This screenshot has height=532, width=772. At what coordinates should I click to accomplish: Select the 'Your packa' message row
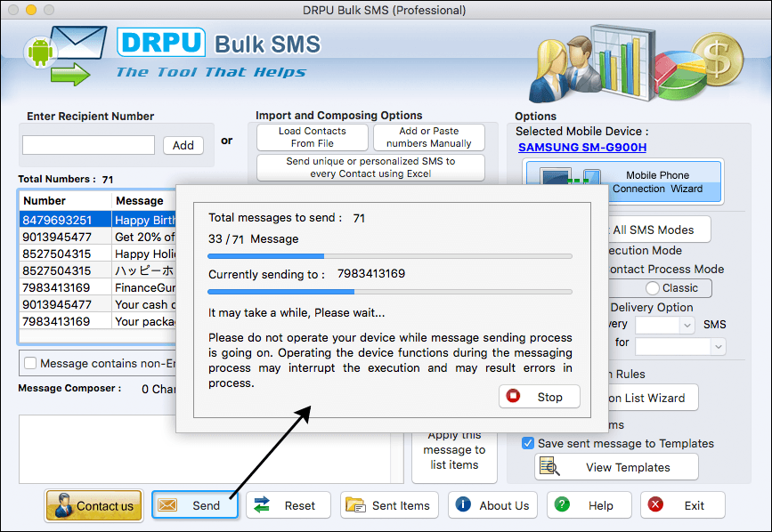(97, 321)
